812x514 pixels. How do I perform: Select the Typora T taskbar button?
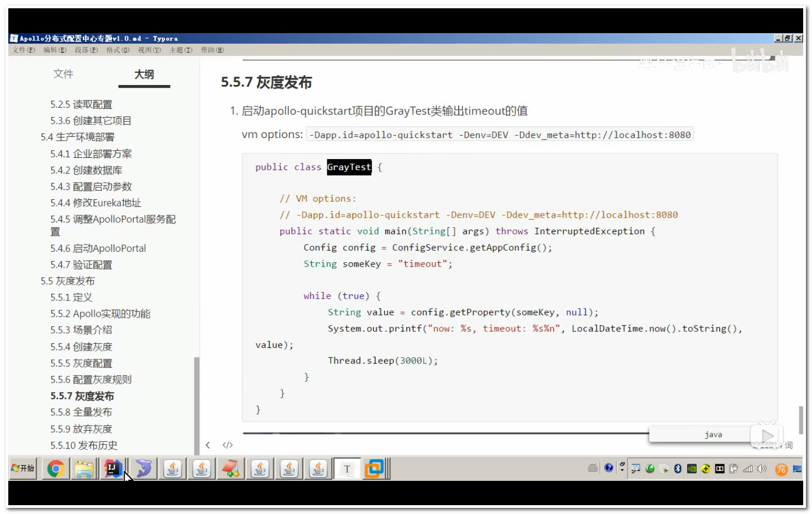347,469
